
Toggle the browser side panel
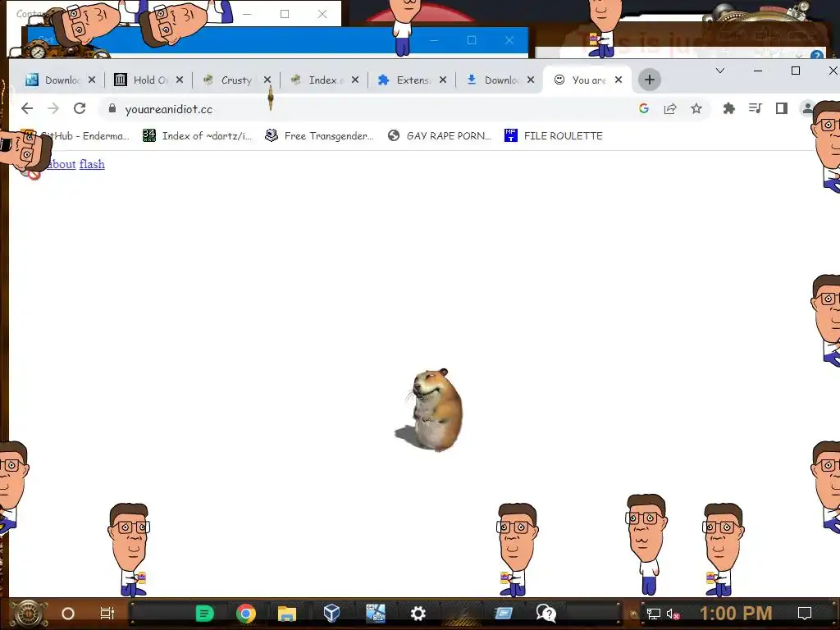point(782,109)
